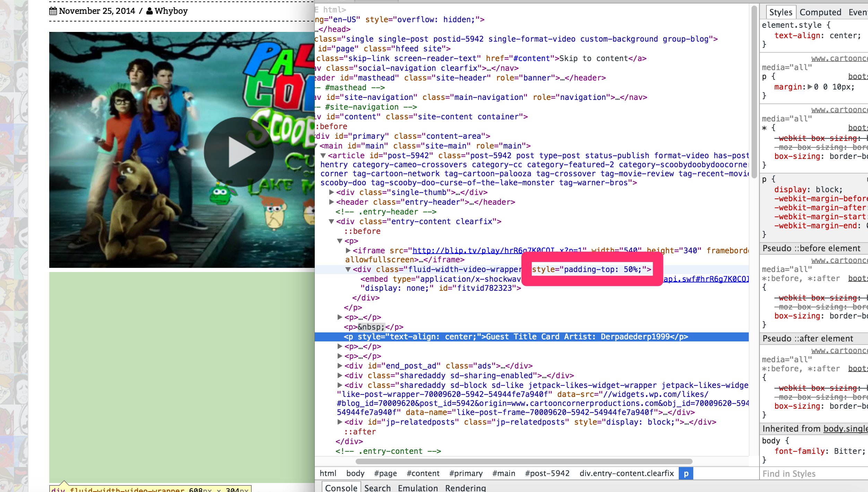Expand the entry-header header node
The width and height of the screenshot is (868, 492).
click(x=331, y=202)
